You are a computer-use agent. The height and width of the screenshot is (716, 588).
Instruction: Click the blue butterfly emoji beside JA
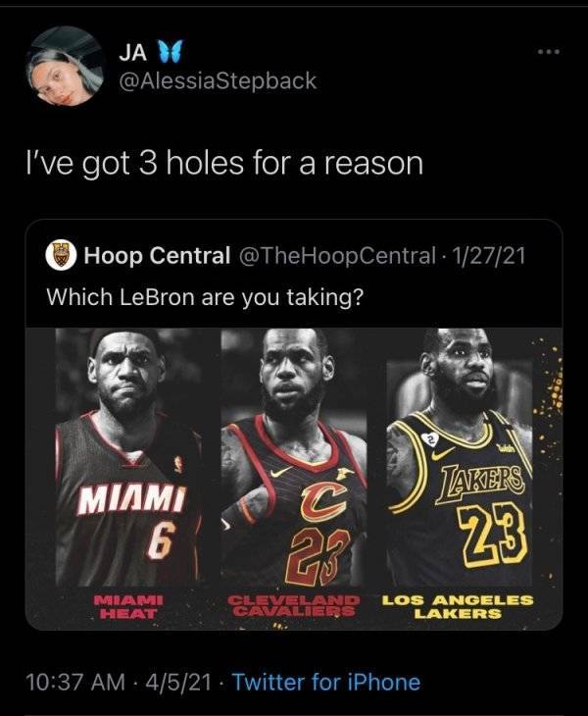point(170,51)
